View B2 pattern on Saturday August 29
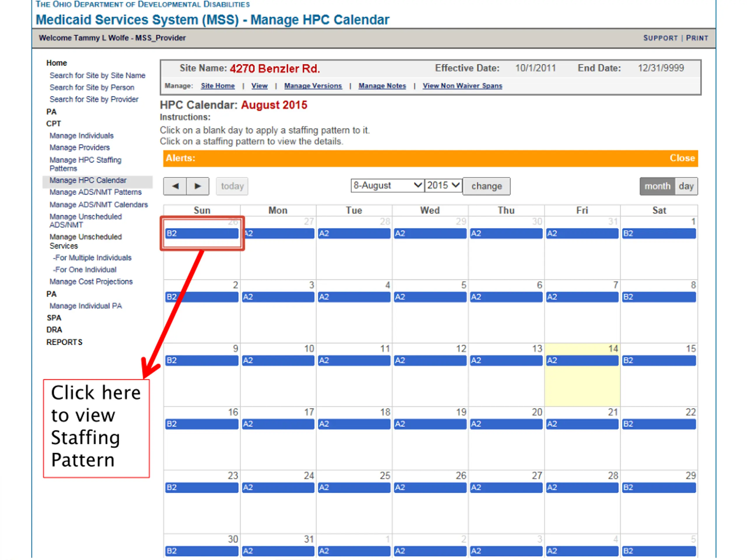Screen dimensions: 747x560 point(659,487)
